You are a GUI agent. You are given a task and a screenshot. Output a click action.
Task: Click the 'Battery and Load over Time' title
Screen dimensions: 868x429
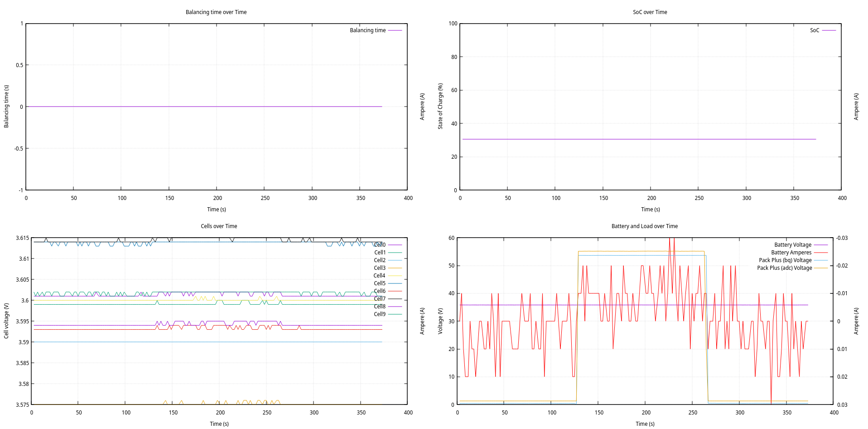tap(644, 226)
